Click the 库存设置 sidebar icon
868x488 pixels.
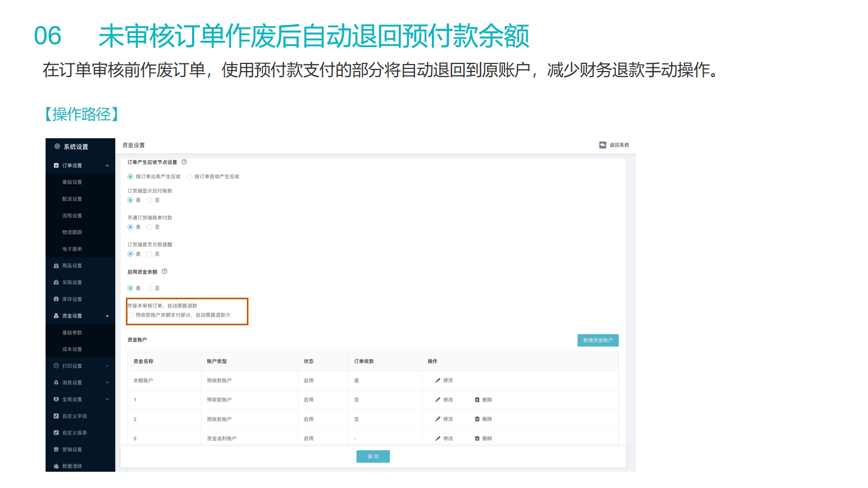56,299
